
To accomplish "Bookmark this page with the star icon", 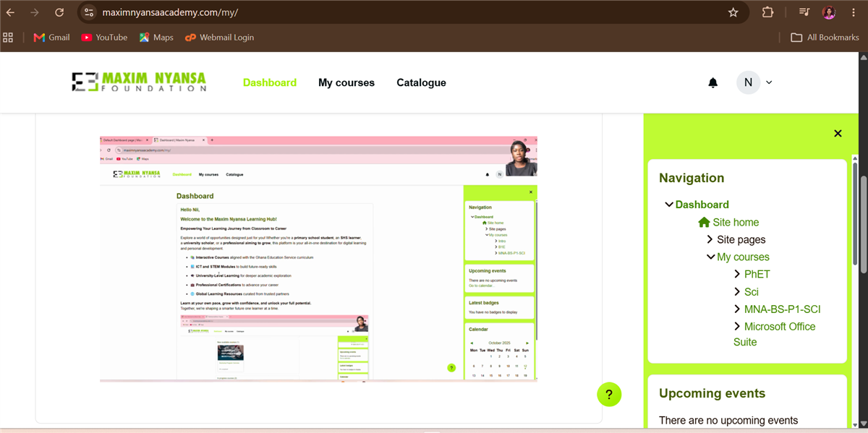I will (733, 12).
